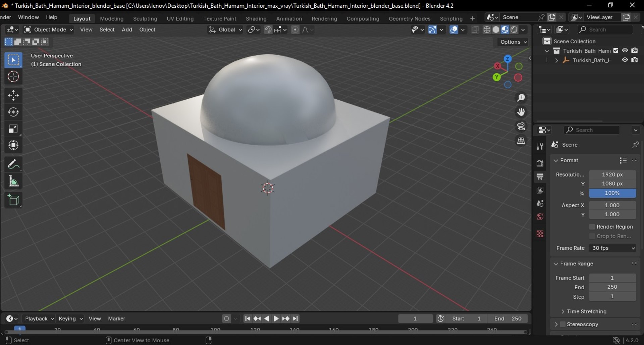Click the current frame field in timeline

pos(415,318)
